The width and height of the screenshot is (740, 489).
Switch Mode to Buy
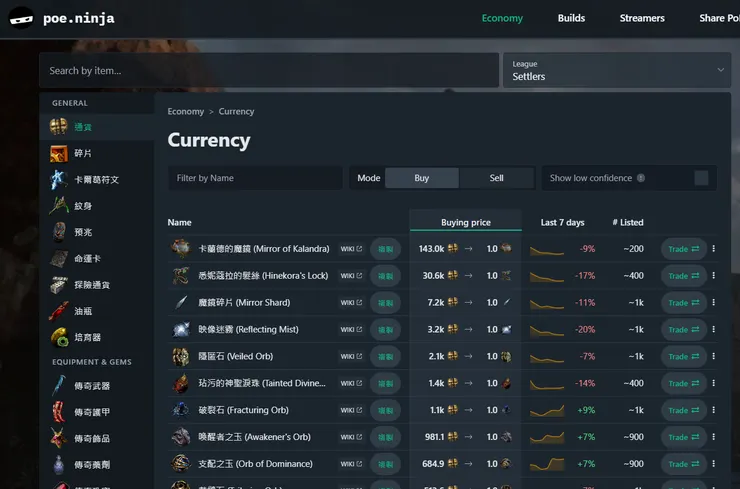[x=421, y=178]
